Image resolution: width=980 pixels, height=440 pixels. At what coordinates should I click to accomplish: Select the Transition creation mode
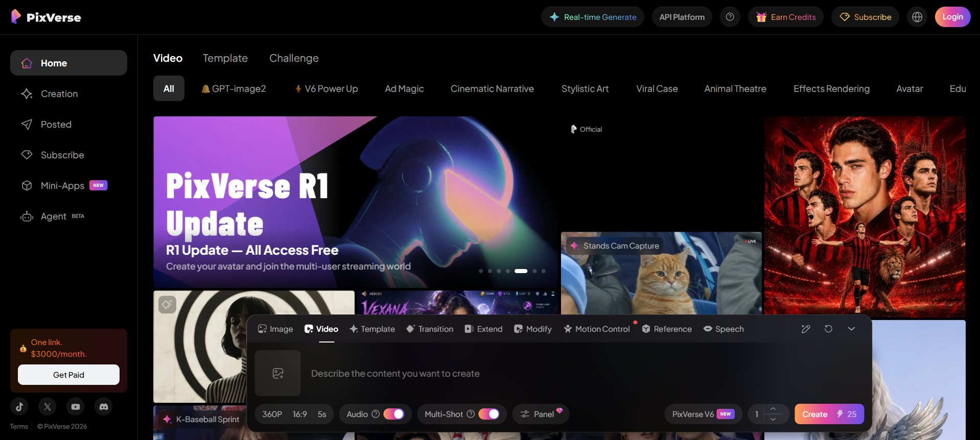(x=430, y=329)
